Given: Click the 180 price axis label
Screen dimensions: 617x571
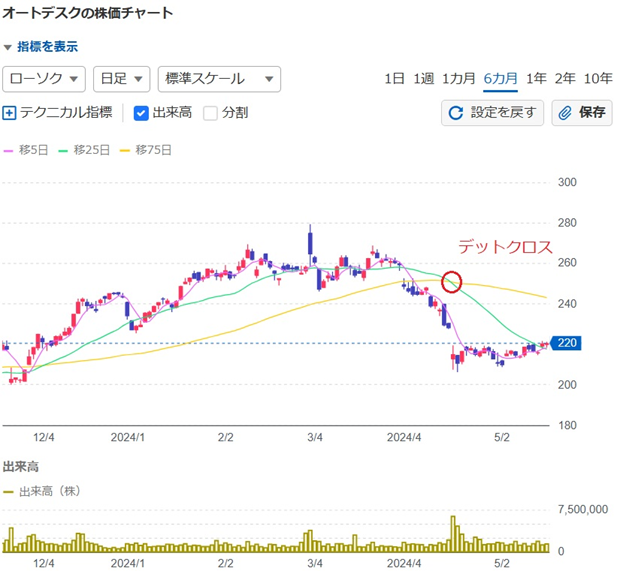Looking at the screenshot, I should click(567, 425).
